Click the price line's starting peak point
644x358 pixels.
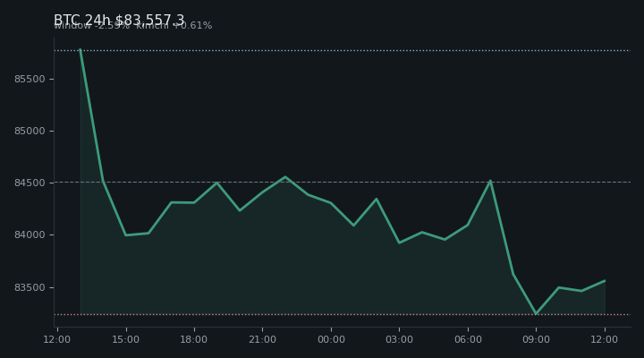click(x=80, y=50)
